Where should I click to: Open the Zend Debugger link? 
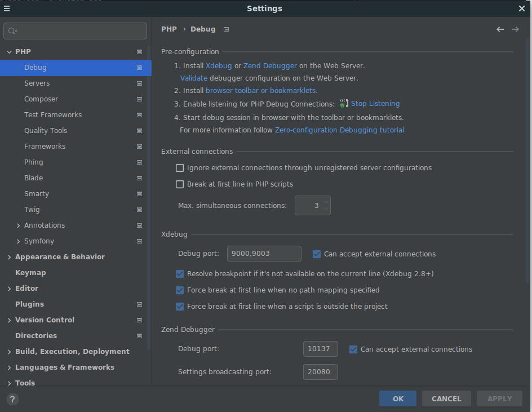(x=270, y=66)
